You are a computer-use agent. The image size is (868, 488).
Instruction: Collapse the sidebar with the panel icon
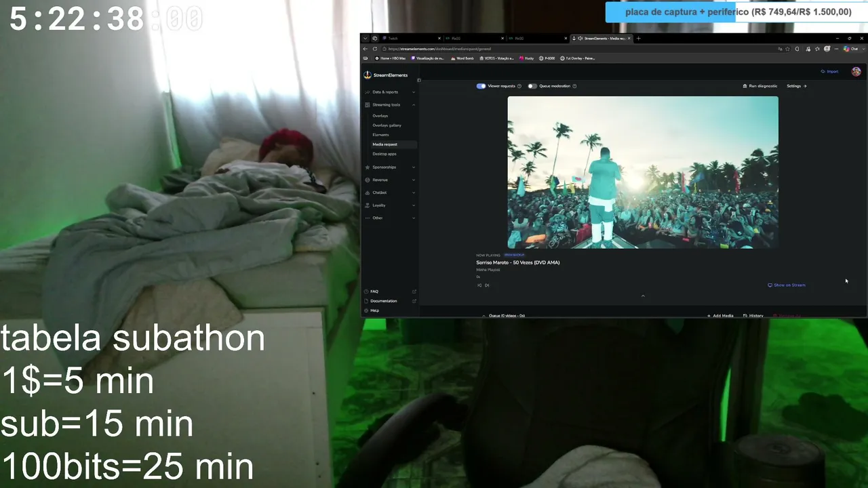419,80
